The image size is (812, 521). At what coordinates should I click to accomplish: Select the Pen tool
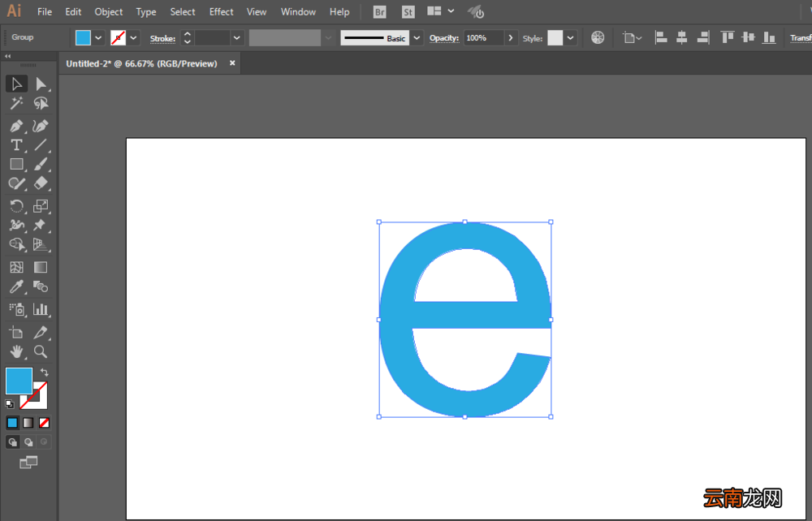pos(16,126)
